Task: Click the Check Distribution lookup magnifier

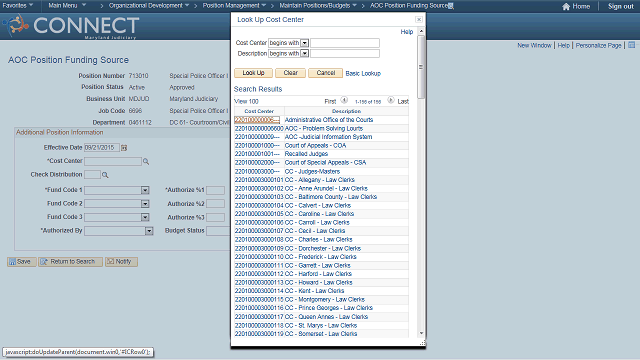Action: point(105,175)
